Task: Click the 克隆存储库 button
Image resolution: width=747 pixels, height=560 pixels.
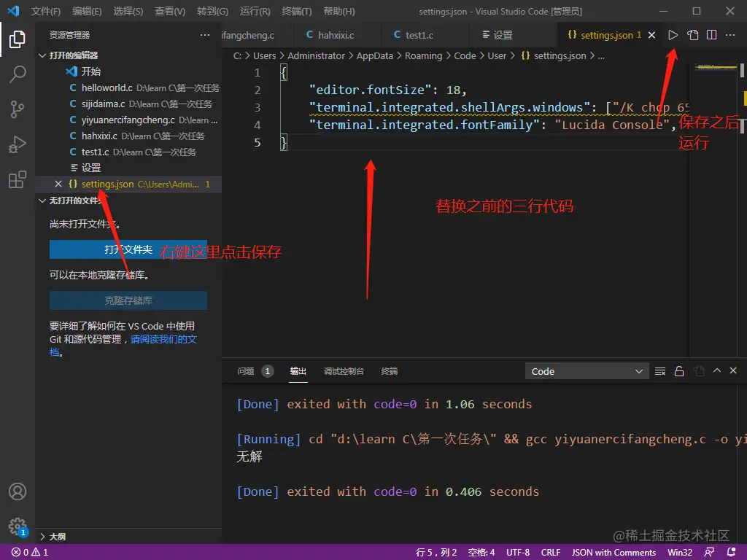Action: tap(128, 300)
